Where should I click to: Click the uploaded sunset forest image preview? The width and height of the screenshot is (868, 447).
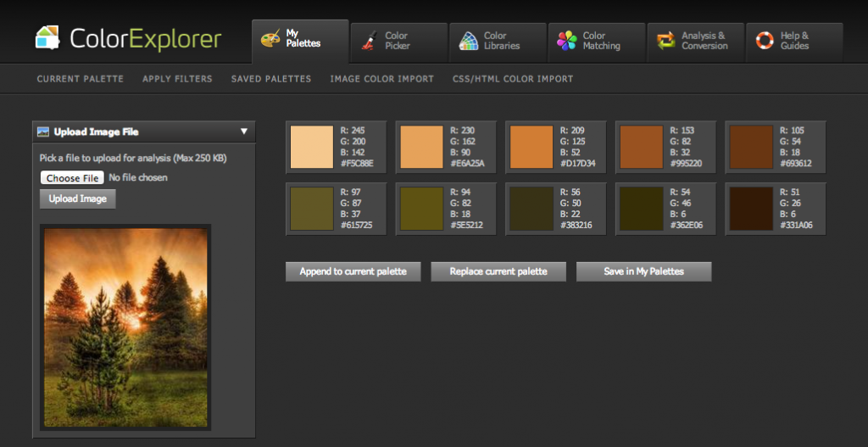125,327
